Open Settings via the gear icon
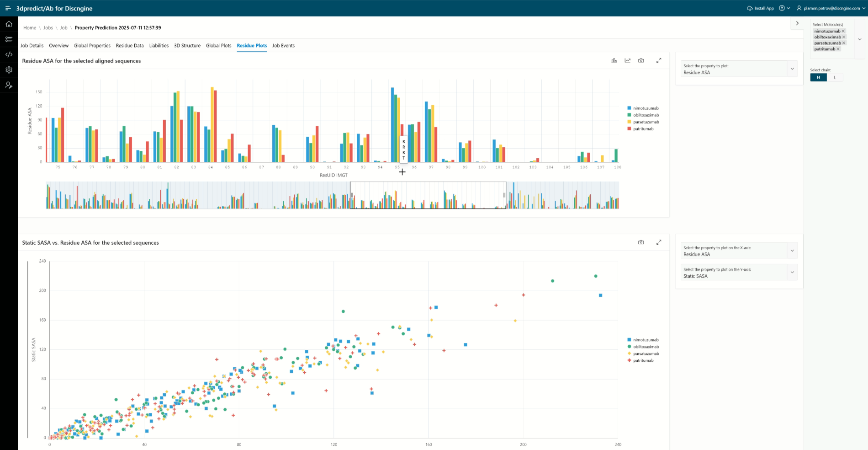 point(9,70)
